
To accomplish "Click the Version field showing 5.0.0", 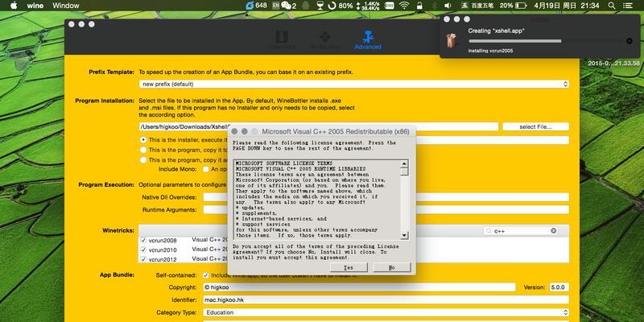I will click(559, 287).
